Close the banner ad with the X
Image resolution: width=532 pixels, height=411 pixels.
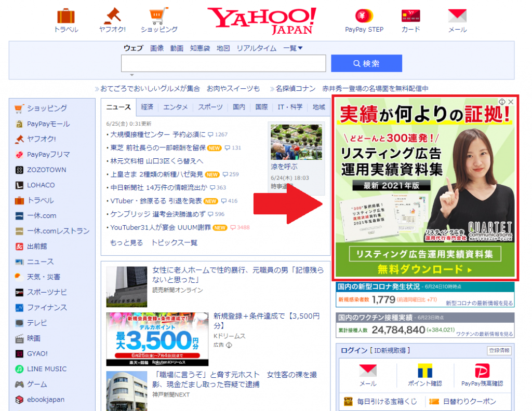tap(511, 102)
